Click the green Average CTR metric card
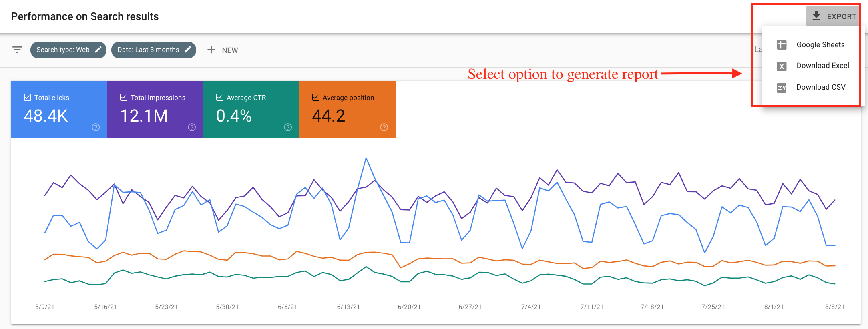The width and height of the screenshot is (868, 329). pyautogui.click(x=251, y=110)
